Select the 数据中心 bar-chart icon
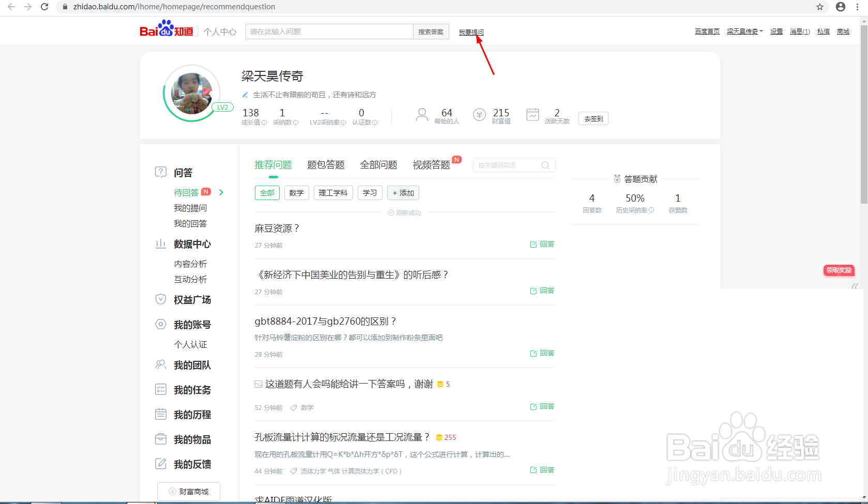 click(x=161, y=243)
